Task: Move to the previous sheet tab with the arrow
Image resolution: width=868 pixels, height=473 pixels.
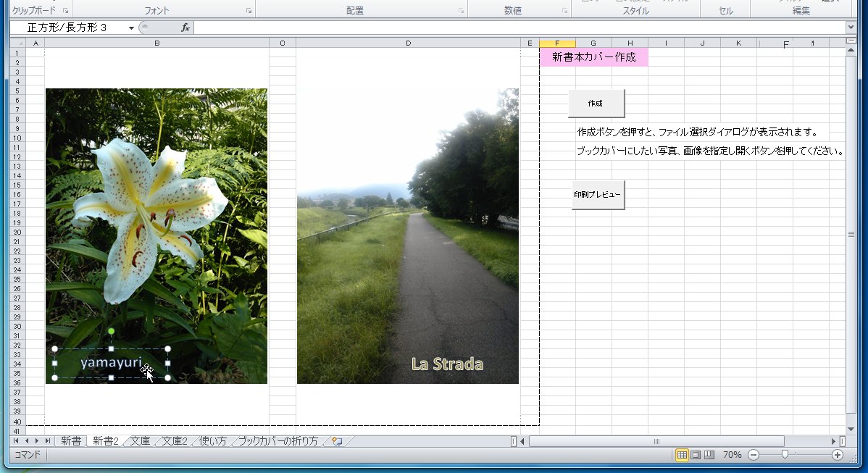Action: 26,441
